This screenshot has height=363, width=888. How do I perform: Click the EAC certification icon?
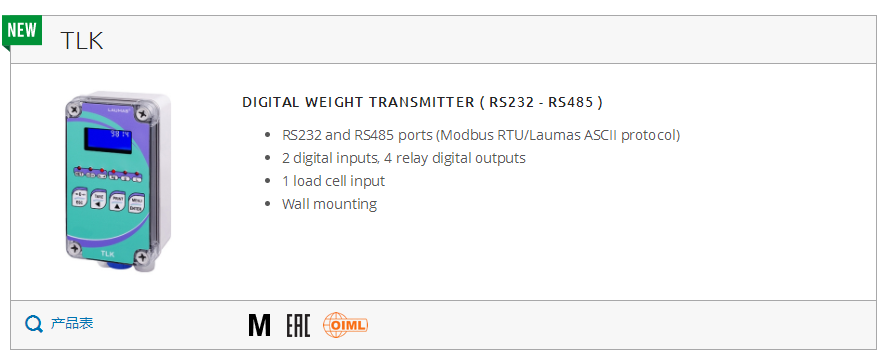298,325
